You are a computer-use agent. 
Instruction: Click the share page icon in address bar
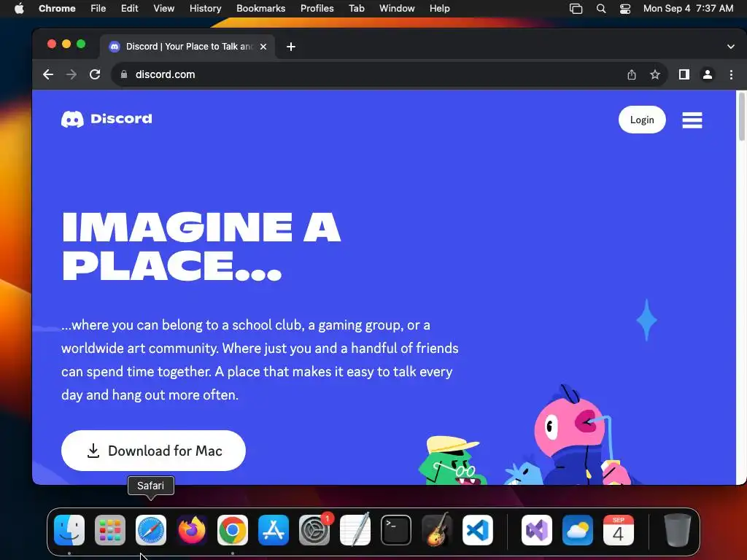(x=632, y=74)
